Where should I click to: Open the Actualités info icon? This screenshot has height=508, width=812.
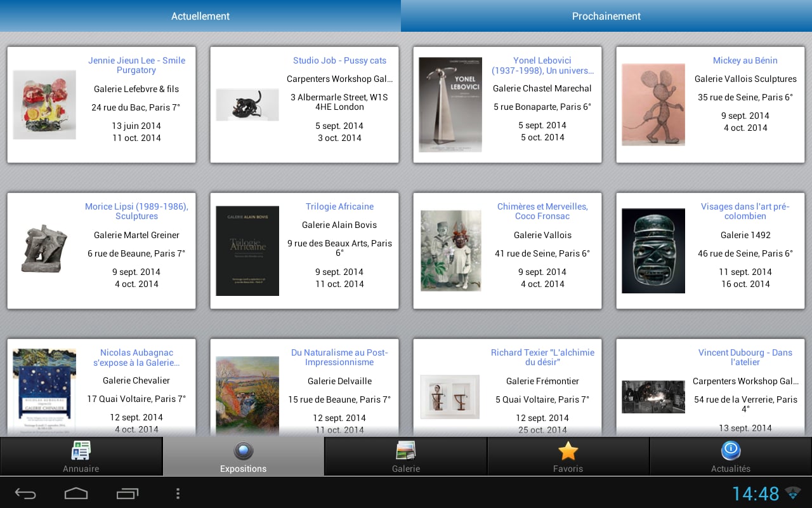pyautogui.click(x=731, y=451)
